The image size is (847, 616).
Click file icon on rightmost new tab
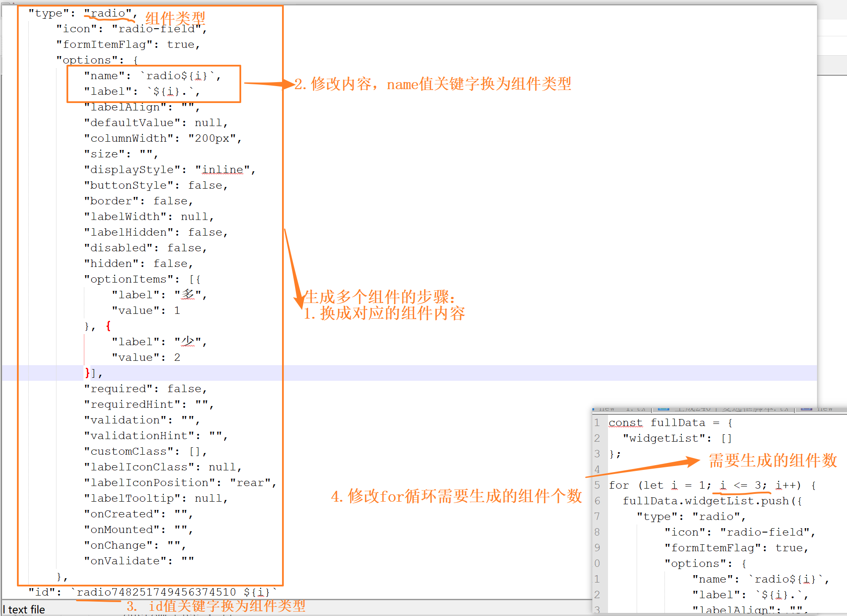coord(807,408)
